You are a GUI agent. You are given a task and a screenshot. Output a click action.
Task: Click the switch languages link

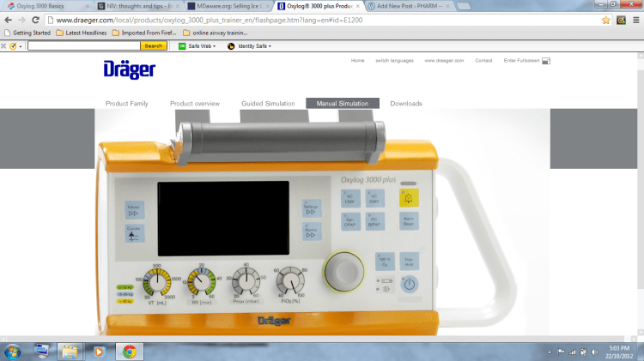(x=386, y=61)
